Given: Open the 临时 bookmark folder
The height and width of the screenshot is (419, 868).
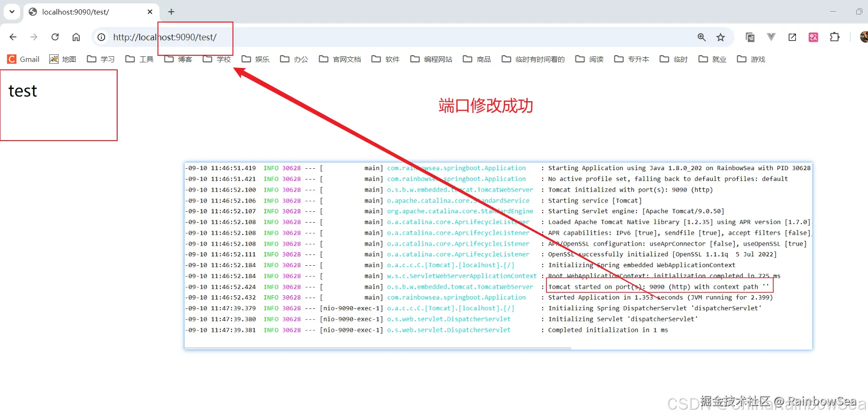Looking at the screenshot, I should 674,59.
